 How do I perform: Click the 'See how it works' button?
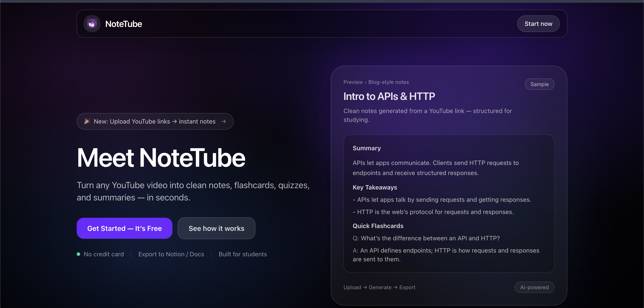(216, 228)
